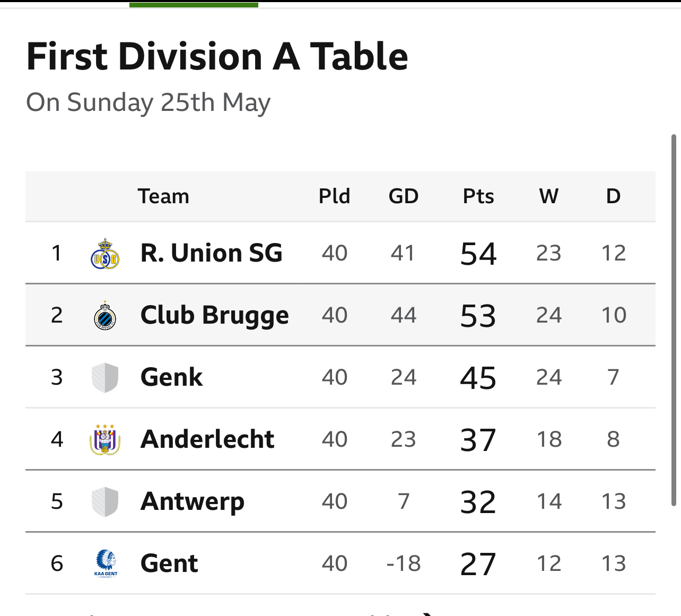Viewport: 681px width, 616px height.
Task: Click the GD column header
Action: (404, 196)
